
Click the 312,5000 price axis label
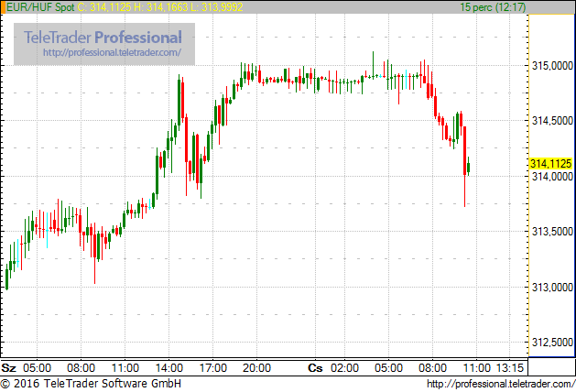[552, 343]
